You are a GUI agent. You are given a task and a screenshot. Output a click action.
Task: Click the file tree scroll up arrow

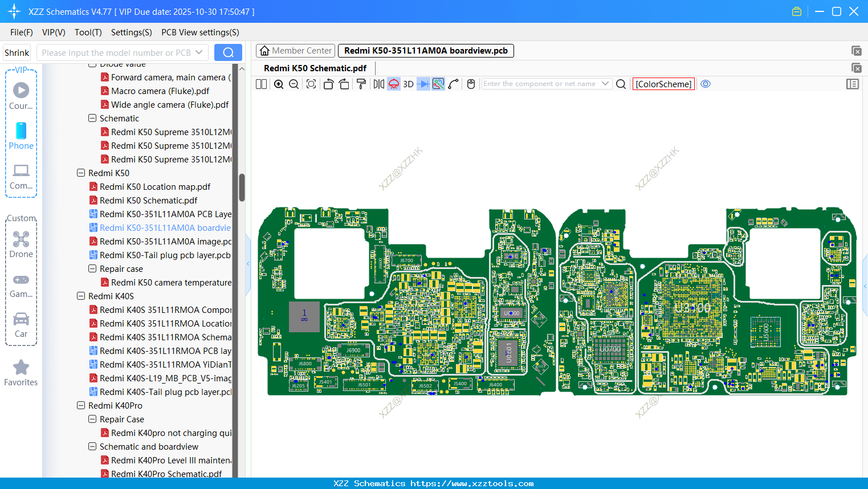click(242, 69)
